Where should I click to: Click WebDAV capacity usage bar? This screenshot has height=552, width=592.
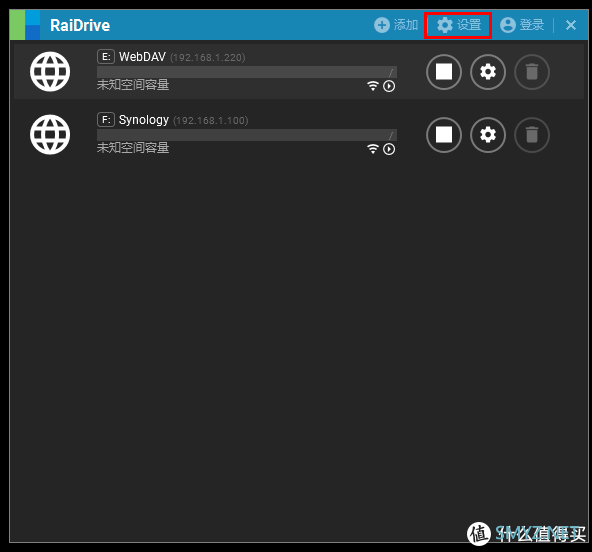(x=247, y=72)
